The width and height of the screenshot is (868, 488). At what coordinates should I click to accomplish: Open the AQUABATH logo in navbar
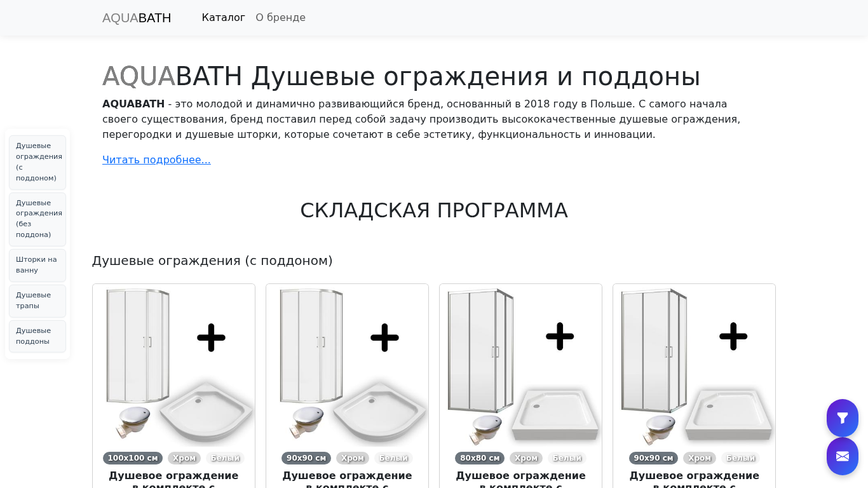click(137, 18)
